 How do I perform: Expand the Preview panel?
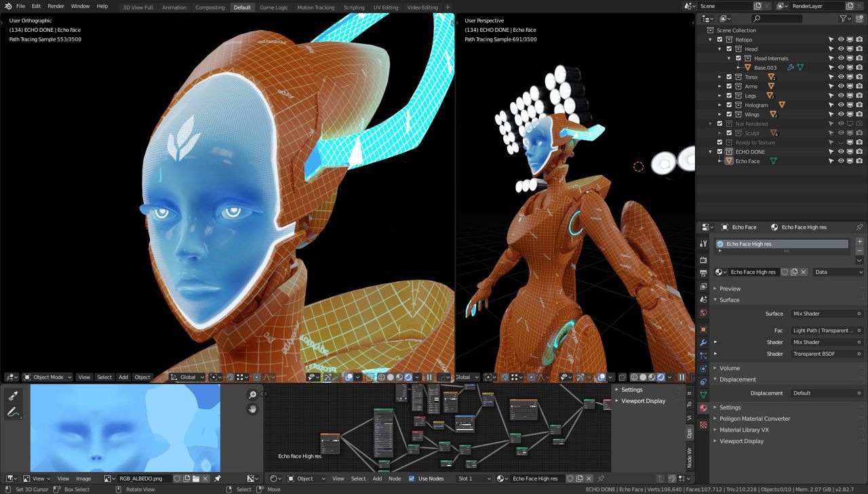[x=730, y=289]
